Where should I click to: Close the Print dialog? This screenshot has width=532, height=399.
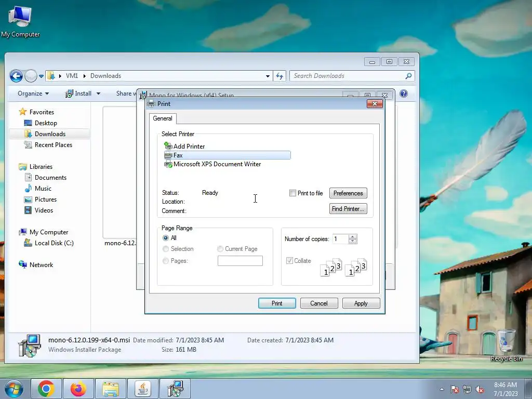pyautogui.click(x=375, y=104)
